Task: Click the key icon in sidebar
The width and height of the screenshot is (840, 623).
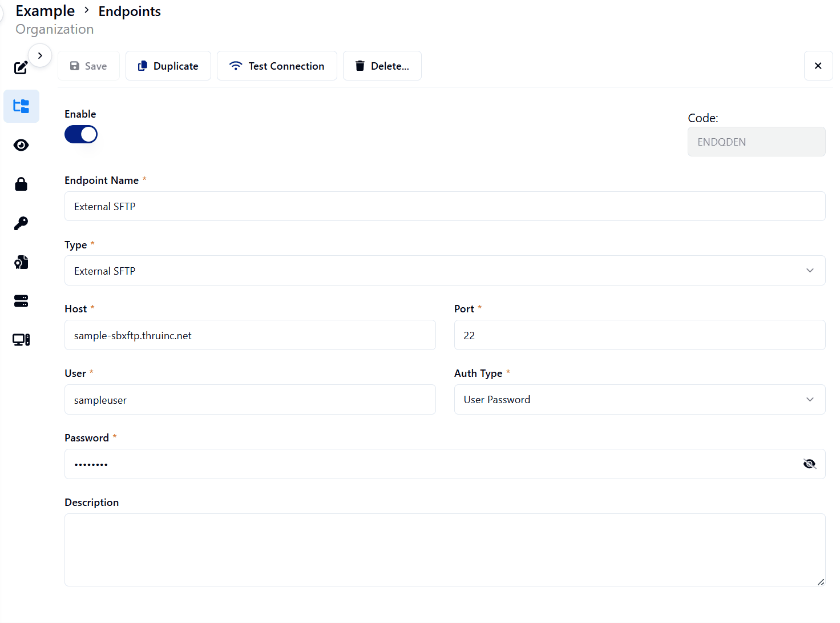Action: click(x=21, y=223)
